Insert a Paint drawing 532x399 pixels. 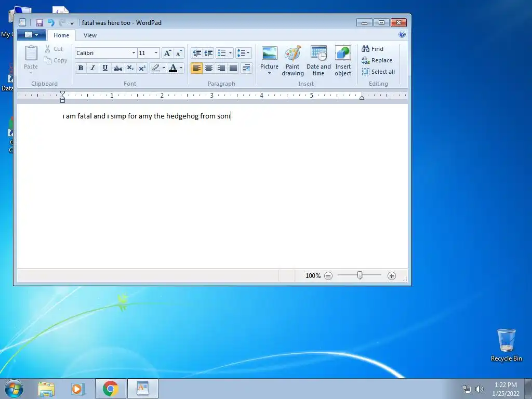click(292, 61)
